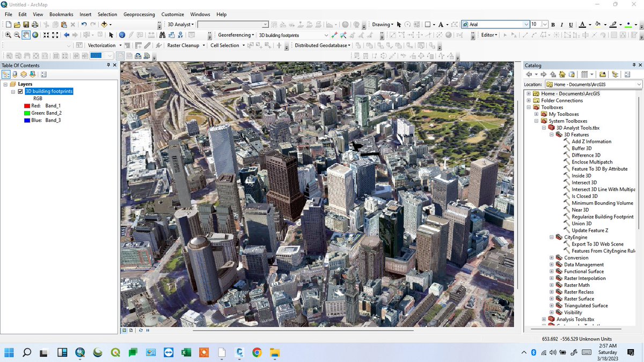Open the Windows menu
The width and height of the screenshot is (644, 362).
click(200, 14)
